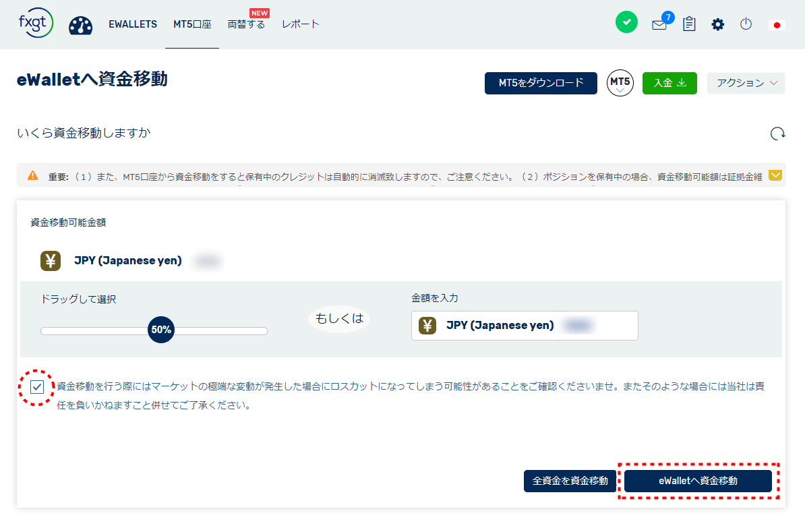
Task: Click the いくら資金移動しますか heading
Action: (x=84, y=133)
